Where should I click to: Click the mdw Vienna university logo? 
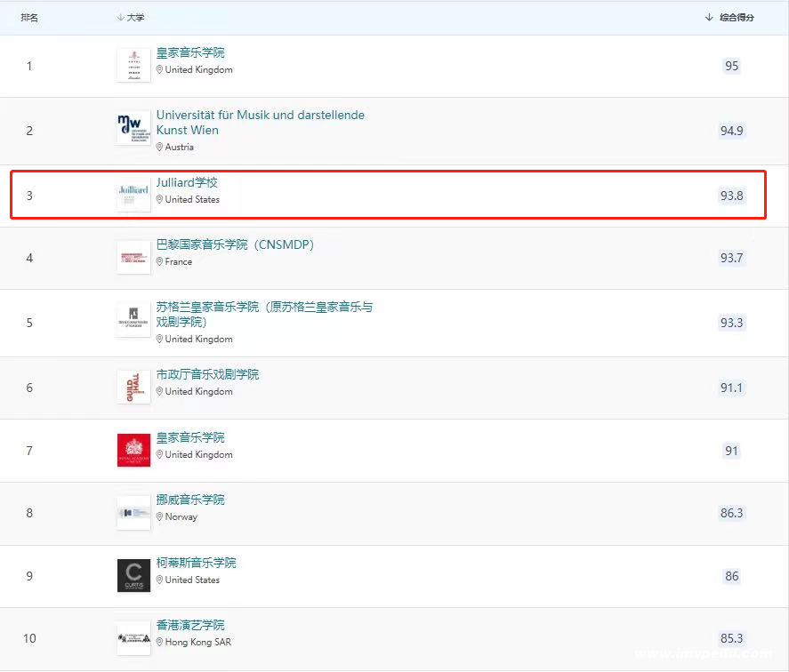(x=133, y=130)
